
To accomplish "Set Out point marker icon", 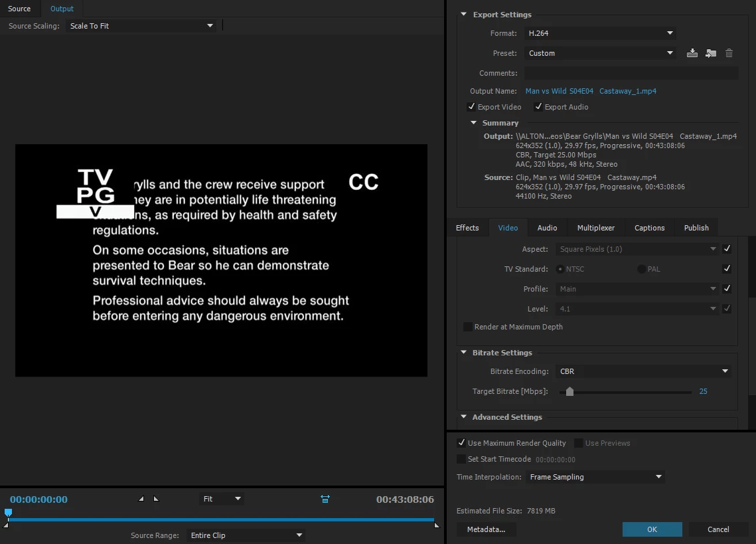I will (156, 499).
